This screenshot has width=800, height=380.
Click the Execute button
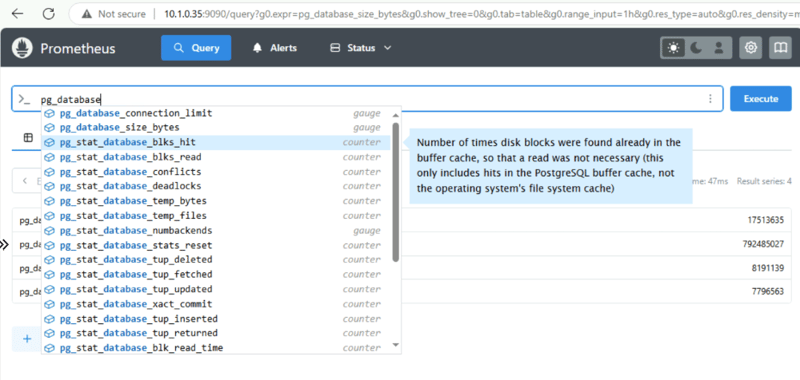pos(761,98)
